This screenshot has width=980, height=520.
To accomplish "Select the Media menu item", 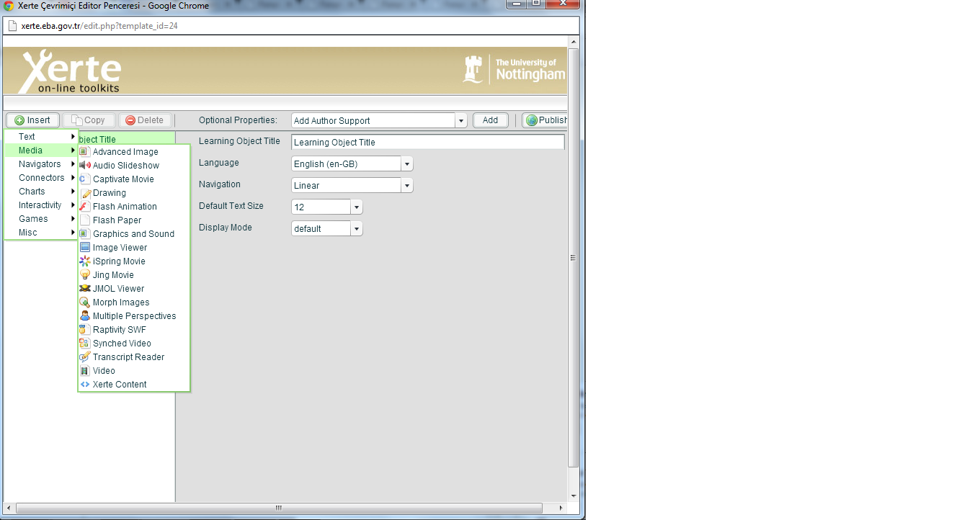I will coord(41,151).
